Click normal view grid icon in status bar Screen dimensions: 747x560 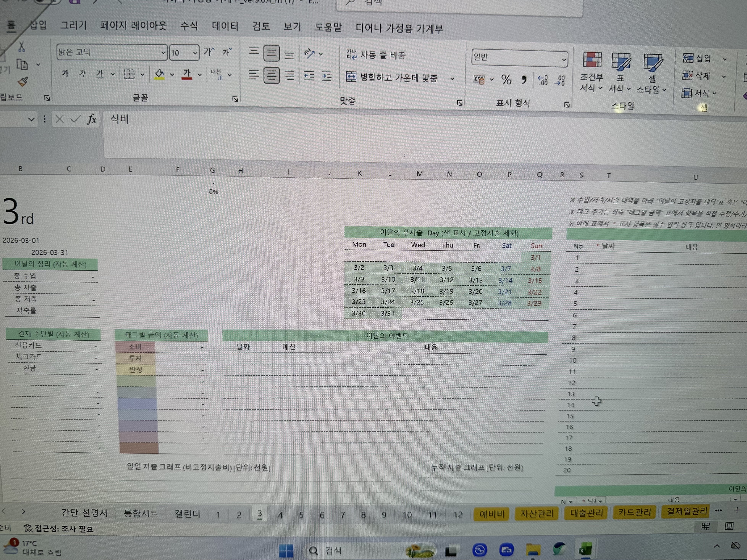tap(705, 526)
